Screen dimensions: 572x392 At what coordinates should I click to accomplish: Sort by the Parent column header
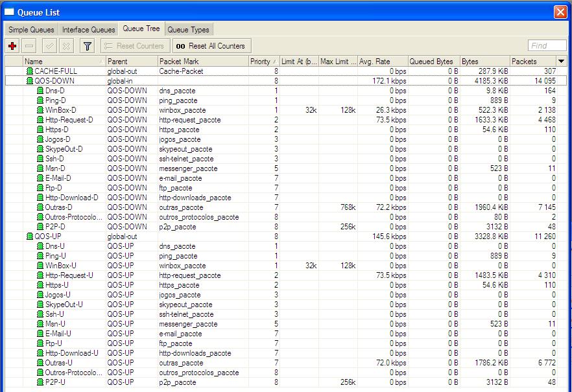pos(132,61)
